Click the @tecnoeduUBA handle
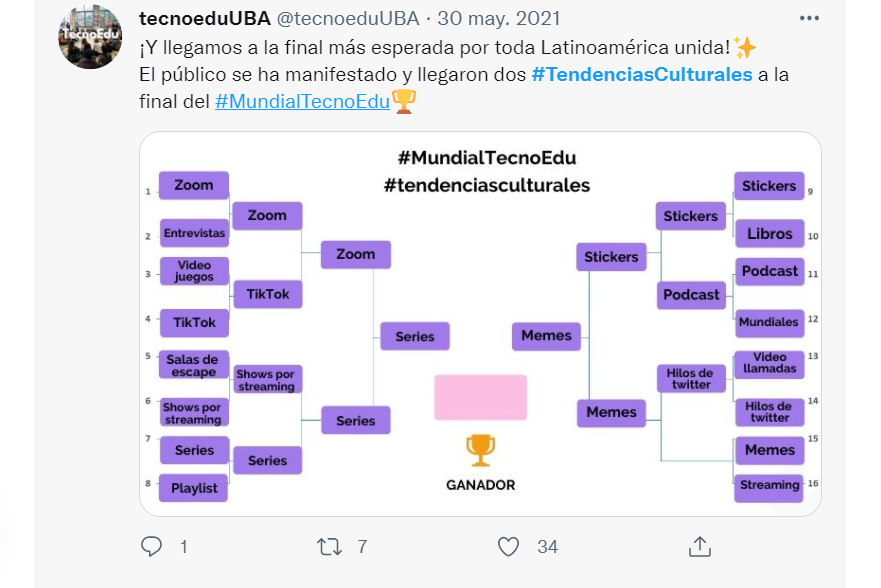 (348, 19)
